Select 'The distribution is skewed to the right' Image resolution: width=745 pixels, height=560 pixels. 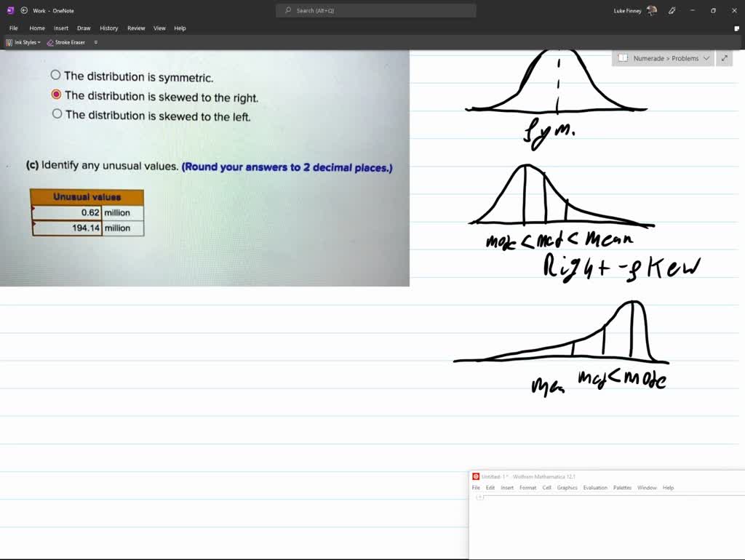55,95
